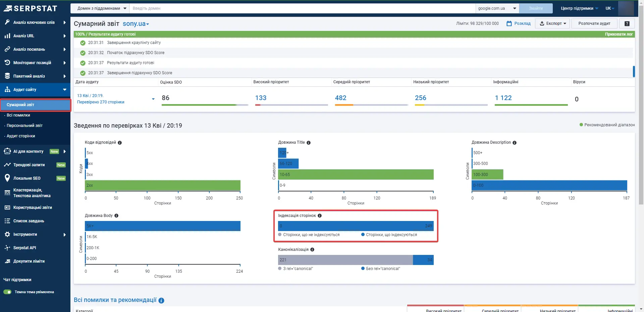The width and height of the screenshot is (644, 312).
Task: Collapse the Аудит сайту menu section
Action: 65,89
